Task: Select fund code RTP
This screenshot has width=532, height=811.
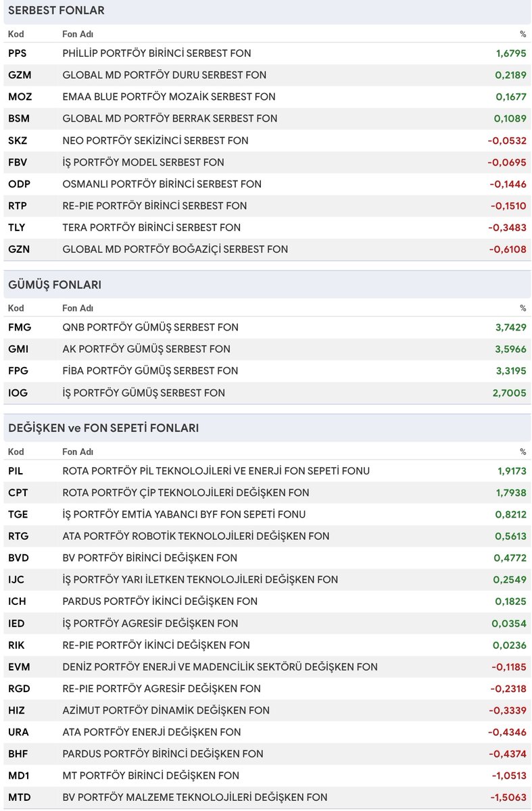Action: (x=18, y=205)
